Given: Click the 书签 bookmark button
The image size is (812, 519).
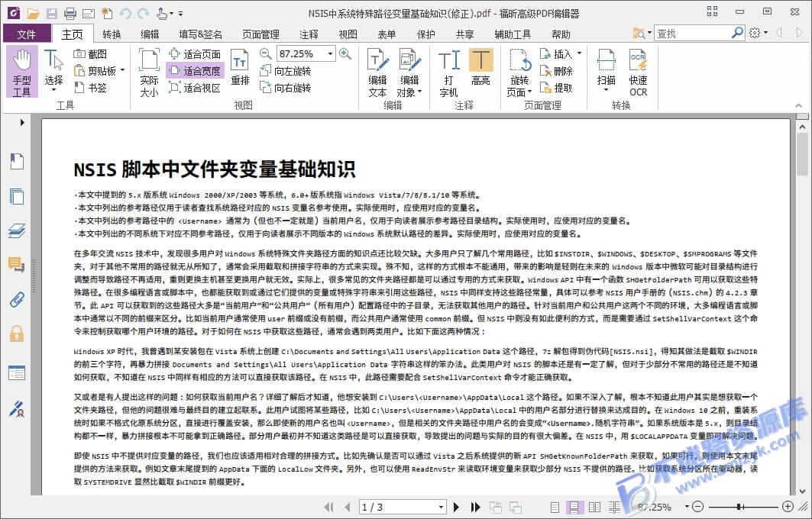Looking at the screenshot, I should click(x=90, y=88).
